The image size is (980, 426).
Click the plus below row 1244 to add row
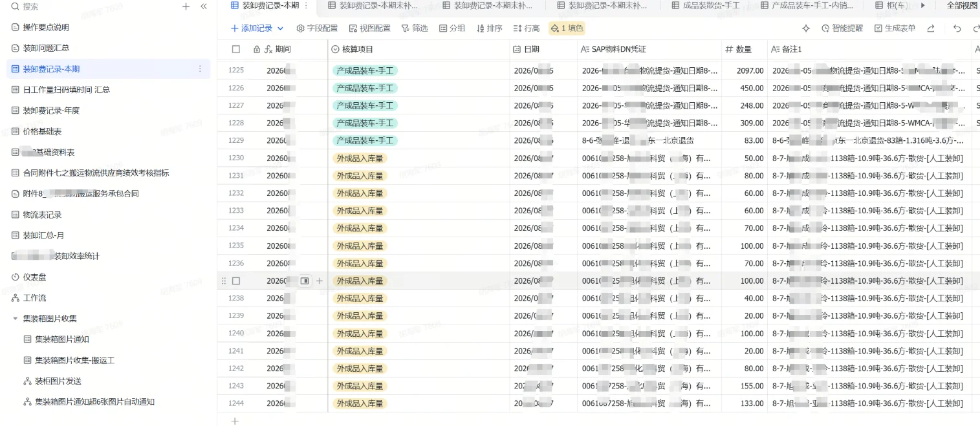[x=235, y=421]
